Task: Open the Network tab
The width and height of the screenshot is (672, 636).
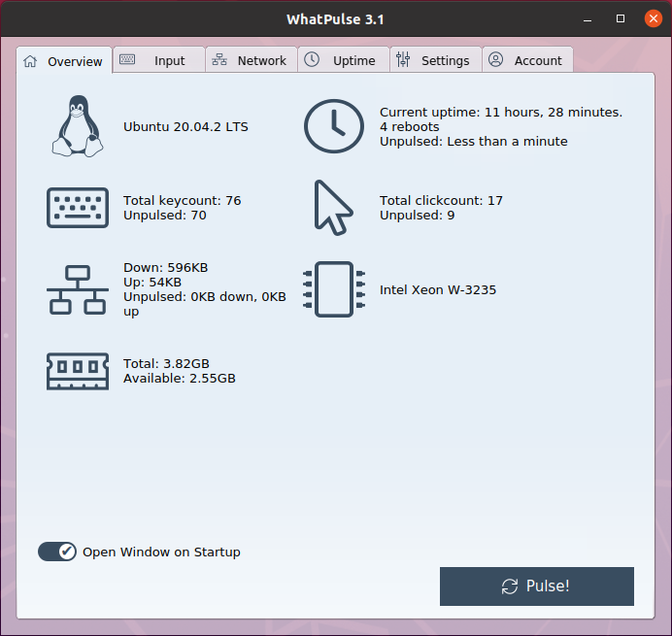Action: (x=251, y=60)
